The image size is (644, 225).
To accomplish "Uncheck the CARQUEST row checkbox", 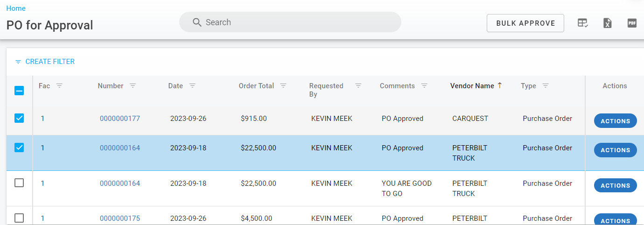I will tap(19, 118).
